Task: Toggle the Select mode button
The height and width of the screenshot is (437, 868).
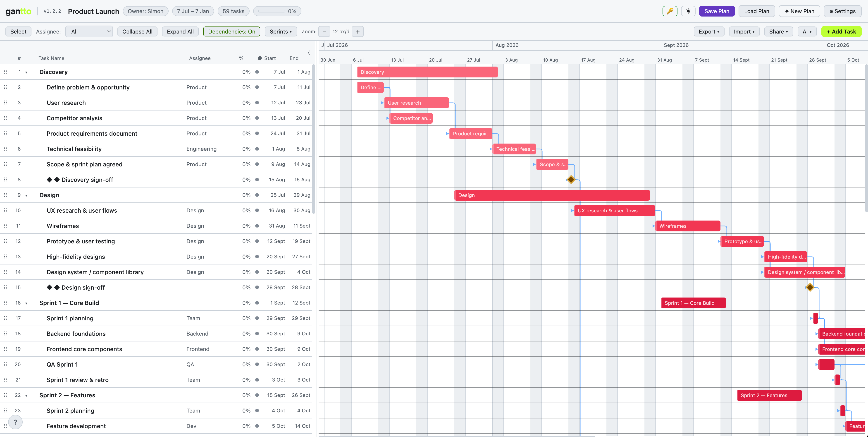Action: point(18,32)
